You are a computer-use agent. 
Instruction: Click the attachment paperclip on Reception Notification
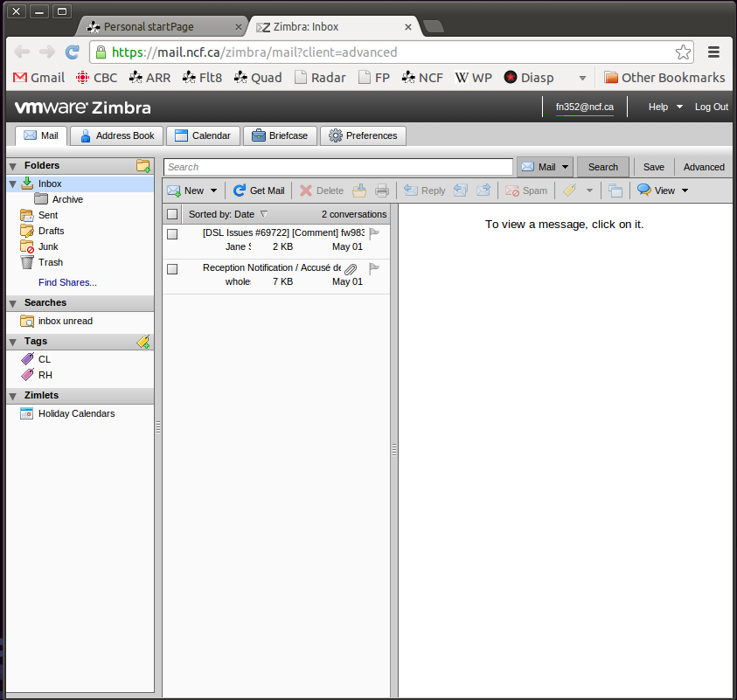351,269
